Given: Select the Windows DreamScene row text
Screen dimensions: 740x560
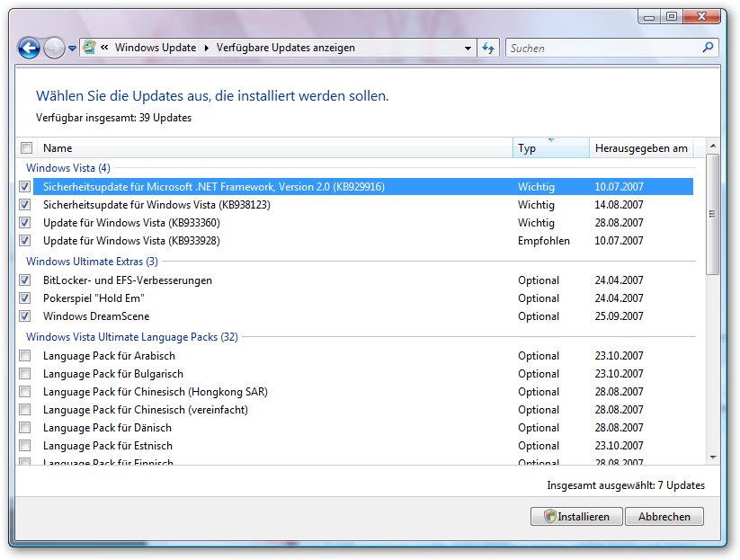Looking at the screenshot, I should click(x=96, y=316).
